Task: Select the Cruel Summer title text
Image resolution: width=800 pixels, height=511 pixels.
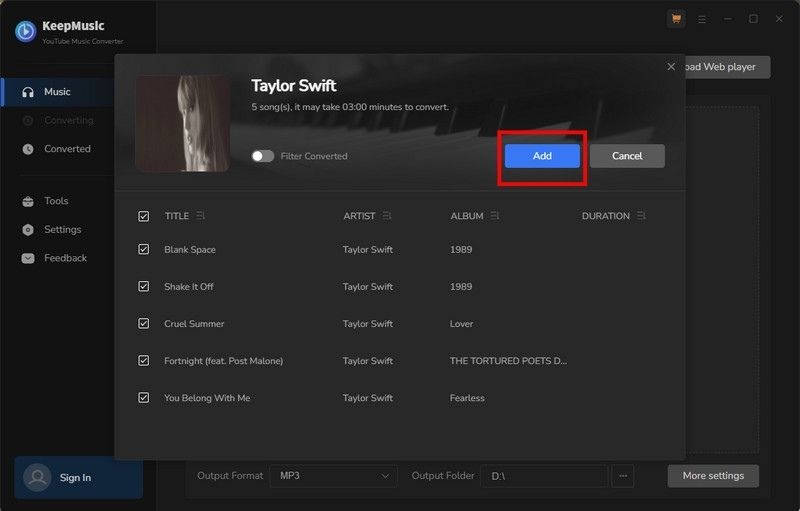Action: click(x=194, y=323)
